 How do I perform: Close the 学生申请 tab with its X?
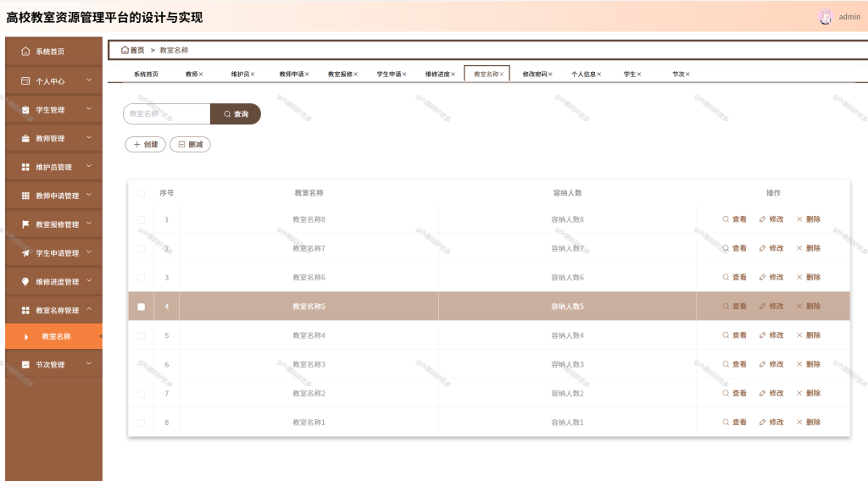point(404,74)
